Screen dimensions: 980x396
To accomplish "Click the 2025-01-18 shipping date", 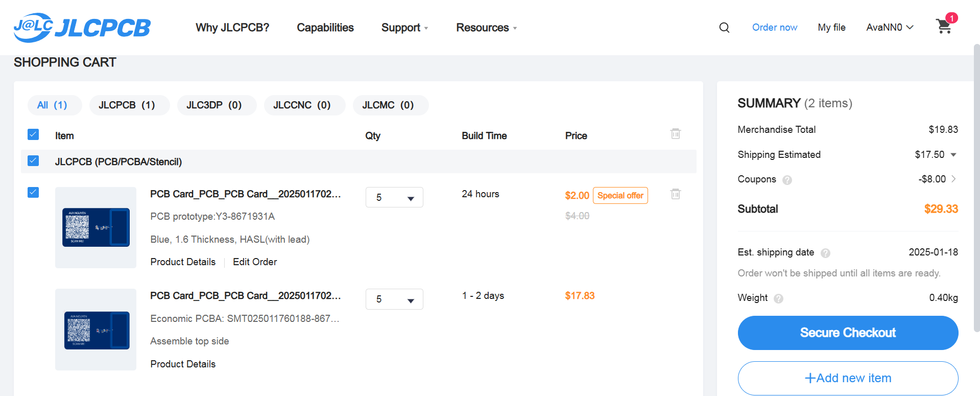I will pos(933,252).
